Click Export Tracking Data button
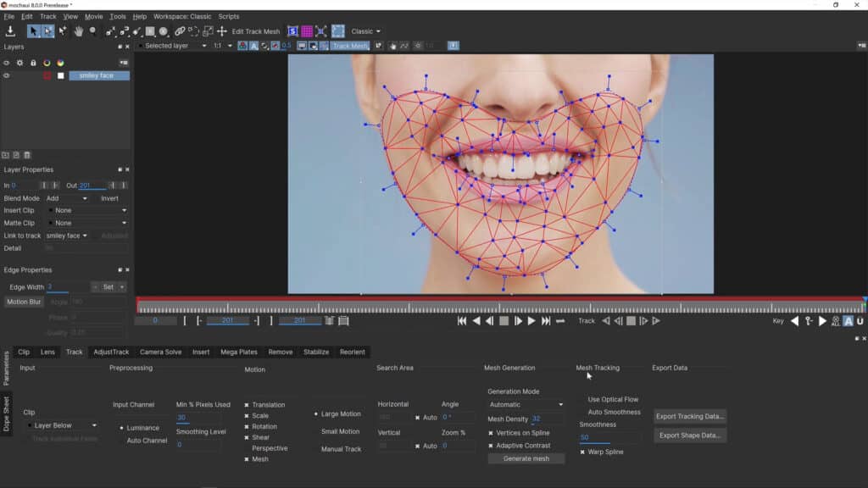 [x=690, y=416]
